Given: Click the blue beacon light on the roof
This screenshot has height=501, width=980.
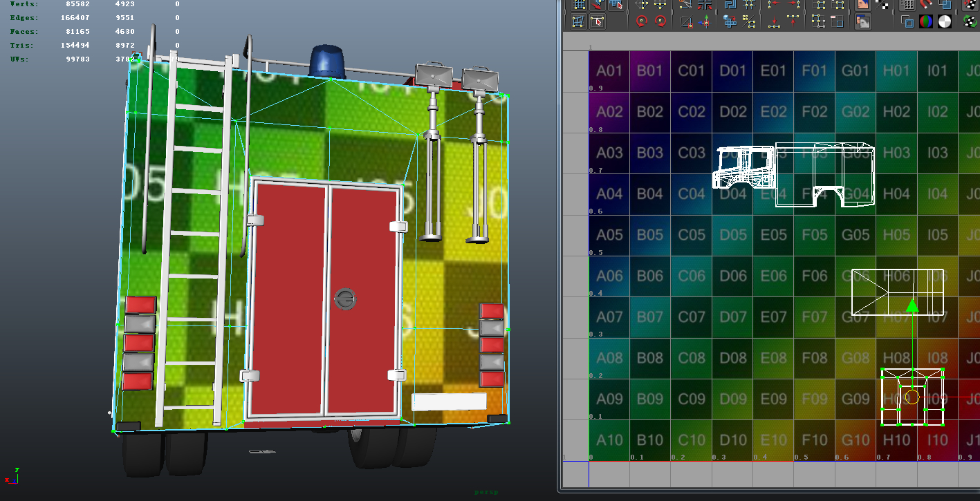Looking at the screenshot, I should (x=328, y=61).
